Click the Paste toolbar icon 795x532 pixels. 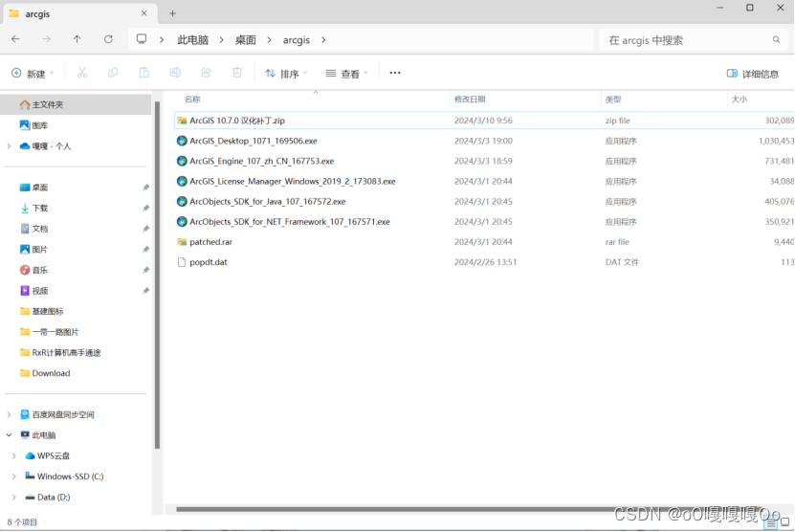tap(144, 73)
